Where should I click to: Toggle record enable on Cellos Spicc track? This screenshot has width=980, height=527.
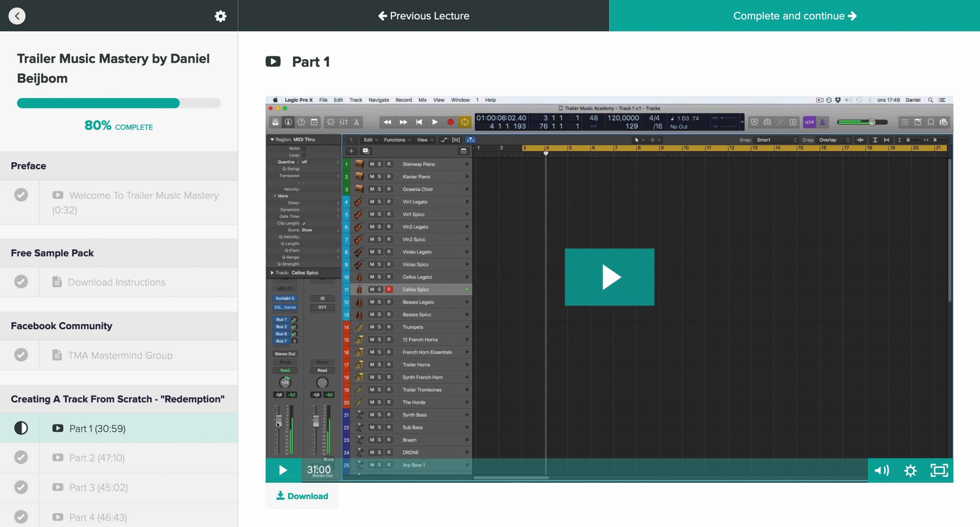(389, 289)
